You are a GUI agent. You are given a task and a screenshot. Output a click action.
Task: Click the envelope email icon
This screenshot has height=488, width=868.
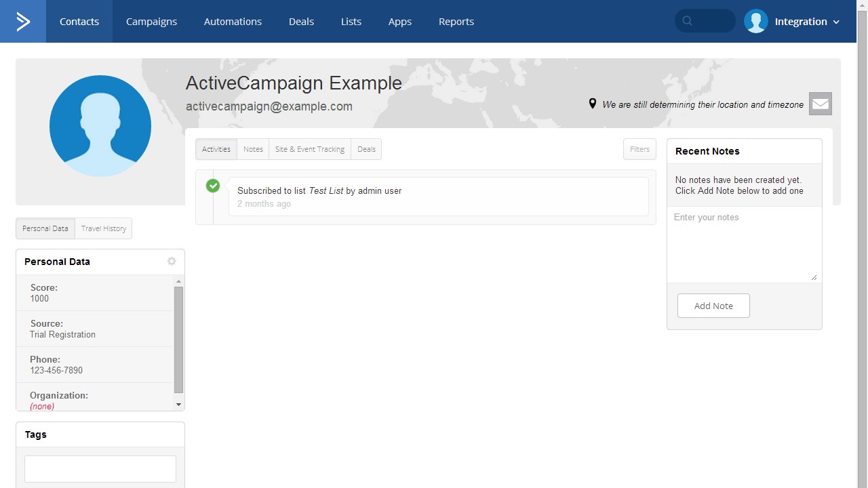(x=821, y=104)
